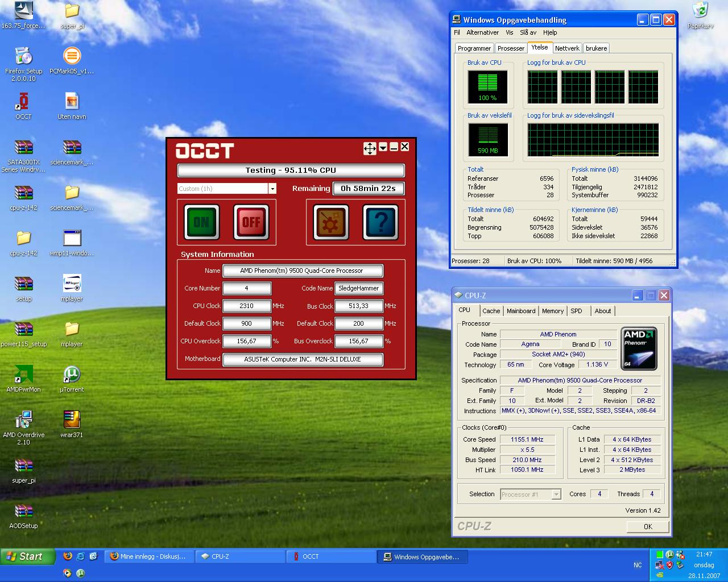Open the Fil menu in Task Manager
Image resolution: width=728 pixels, height=582 pixels.
point(457,32)
